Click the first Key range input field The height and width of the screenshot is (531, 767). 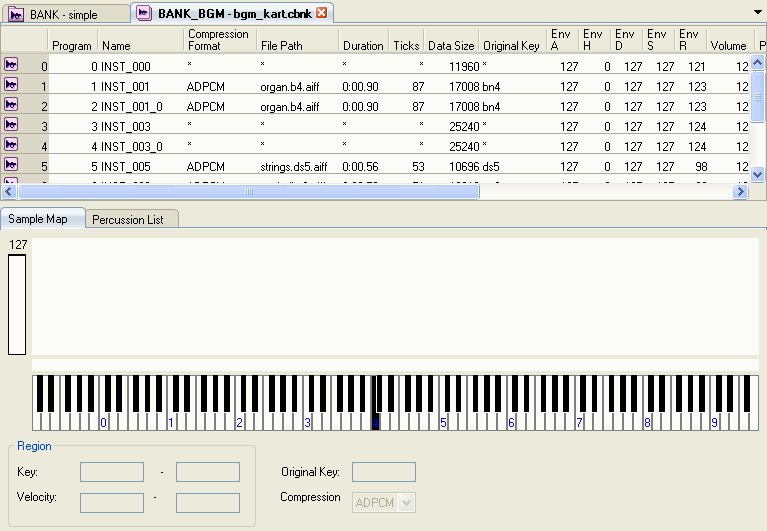pyautogui.click(x=112, y=472)
